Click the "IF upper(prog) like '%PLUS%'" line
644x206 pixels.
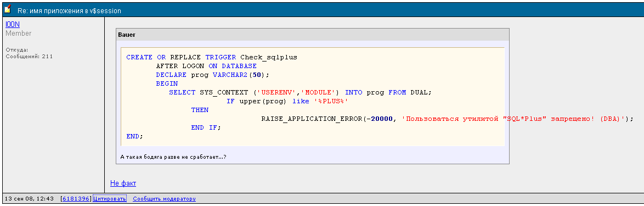coord(287,101)
